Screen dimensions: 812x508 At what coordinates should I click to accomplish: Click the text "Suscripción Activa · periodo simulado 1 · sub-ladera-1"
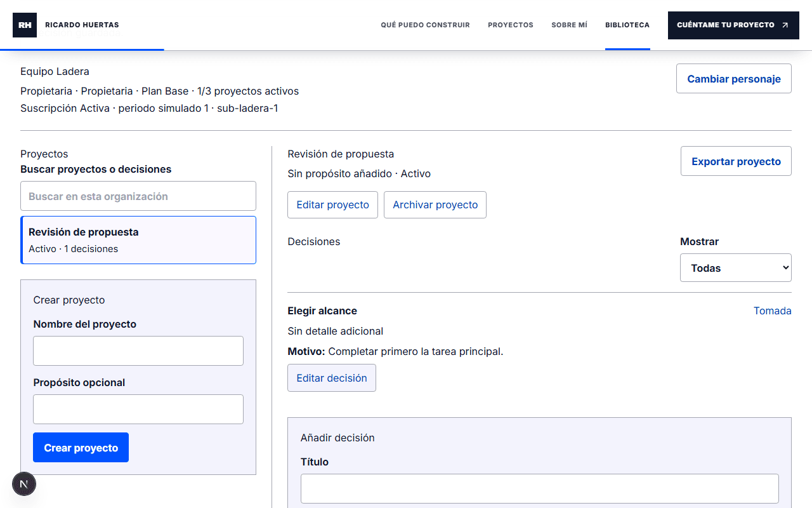tap(149, 109)
